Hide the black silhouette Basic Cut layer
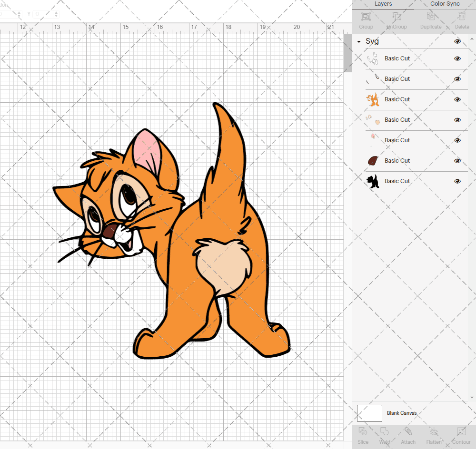The width and height of the screenshot is (476, 449). click(x=457, y=181)
